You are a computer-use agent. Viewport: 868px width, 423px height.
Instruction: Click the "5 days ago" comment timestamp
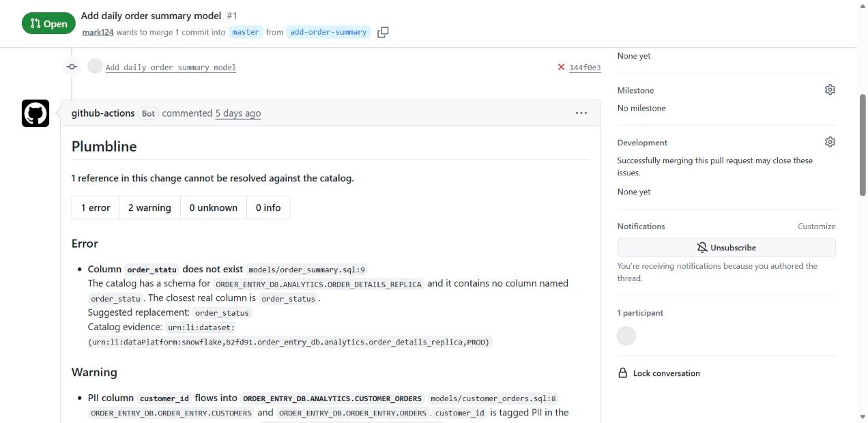(x=238, y=113)
